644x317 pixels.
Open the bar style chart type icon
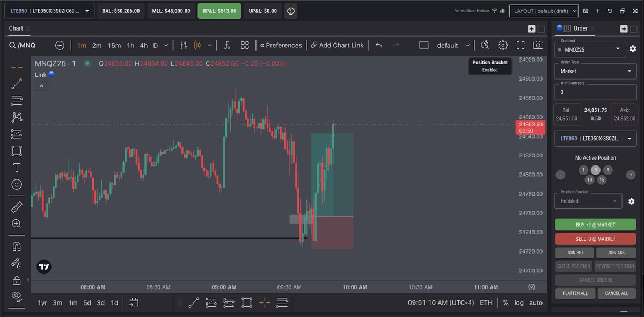coord(184,45)
